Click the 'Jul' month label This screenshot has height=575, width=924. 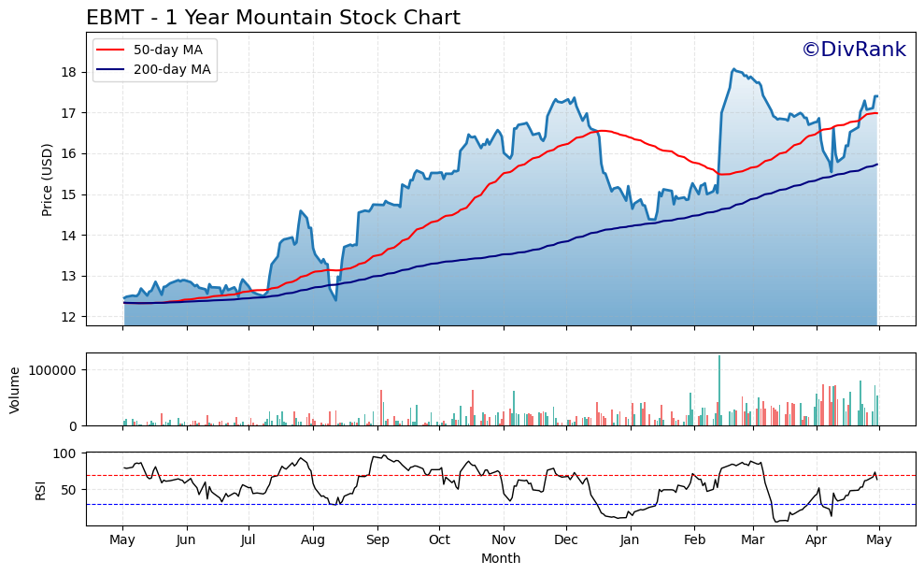point(249,539)
